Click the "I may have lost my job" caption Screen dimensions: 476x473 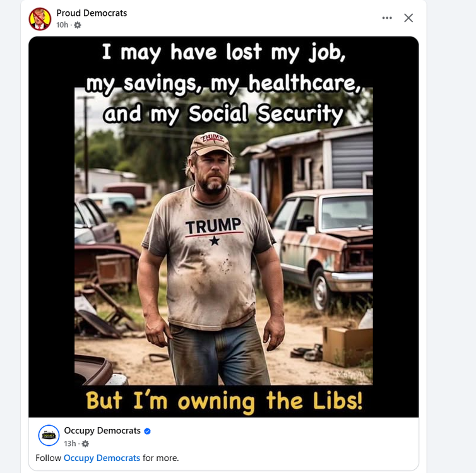click(224, 52)
